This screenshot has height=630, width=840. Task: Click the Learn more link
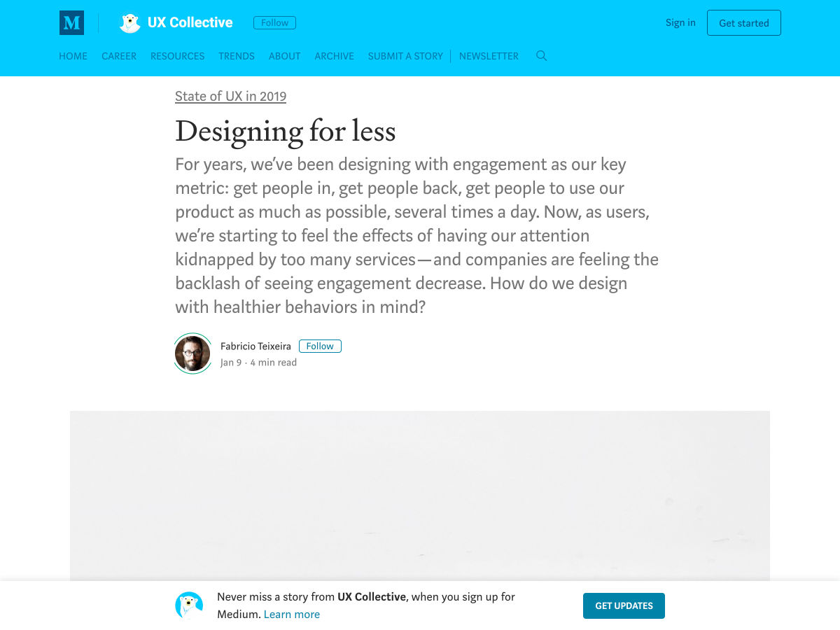point(291,615)
